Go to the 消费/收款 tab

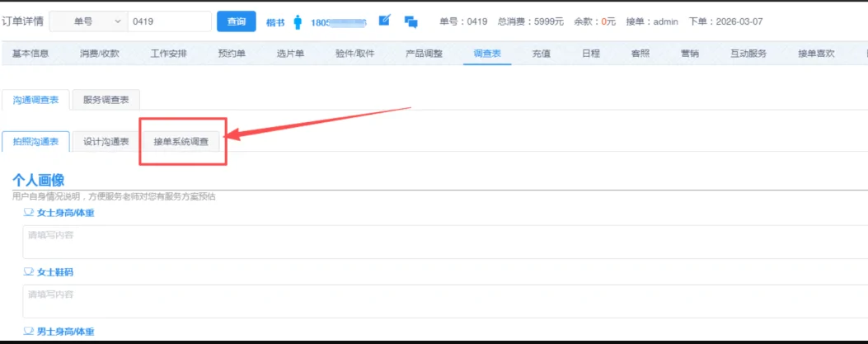tap(100, 54)
